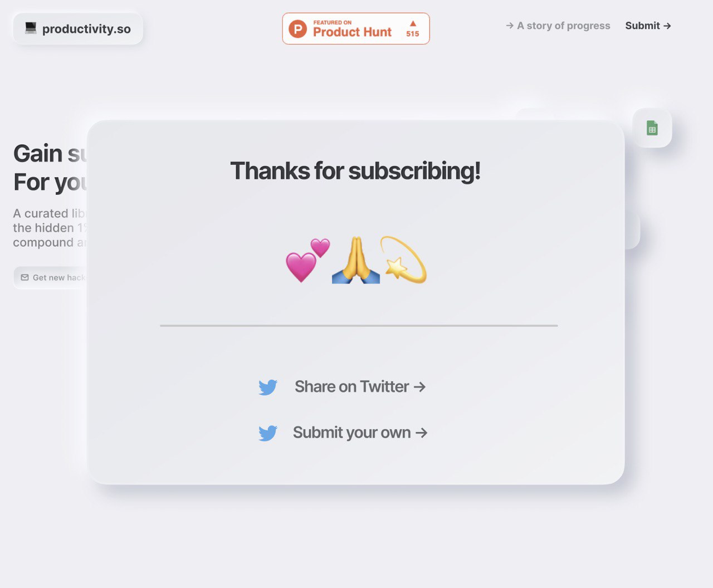Open the green Google Sheets icon button
This screenshot has width=713, height=588.
[652, 128]
